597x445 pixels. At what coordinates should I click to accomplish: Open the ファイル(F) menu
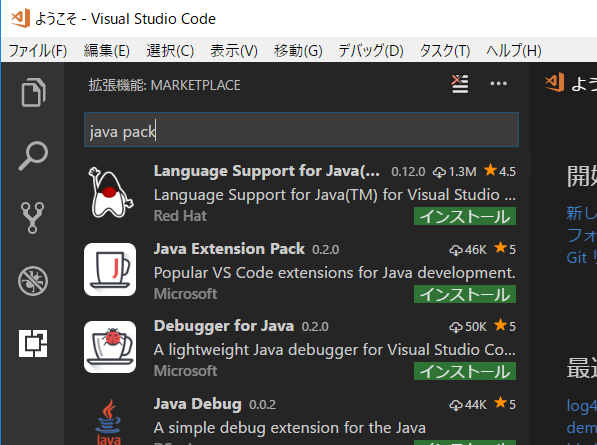pyautogui.click(x=38, y=51)
